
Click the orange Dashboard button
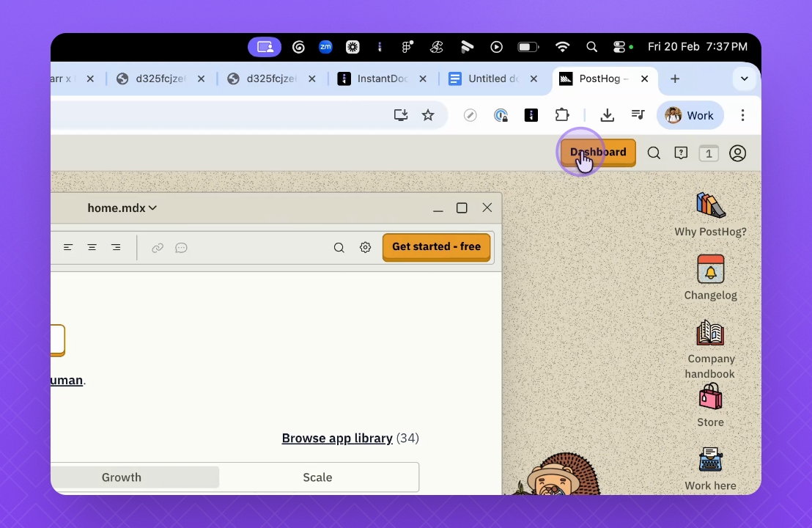(598, 153)
